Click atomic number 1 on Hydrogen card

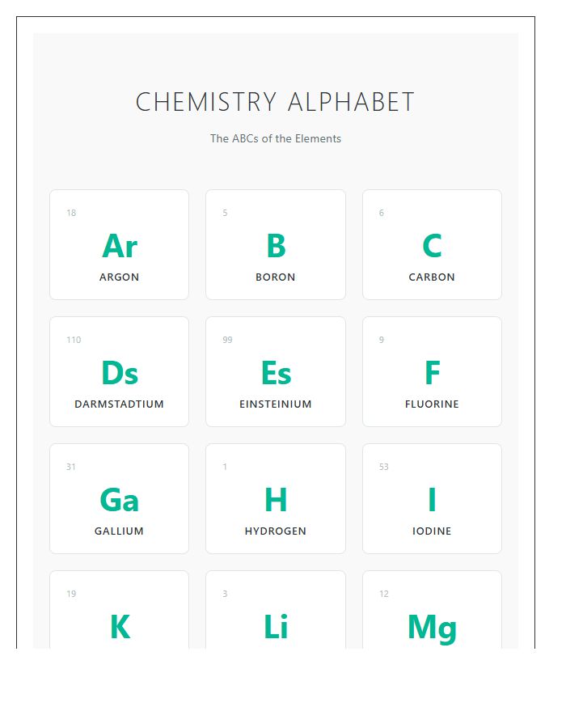point(225,467)
